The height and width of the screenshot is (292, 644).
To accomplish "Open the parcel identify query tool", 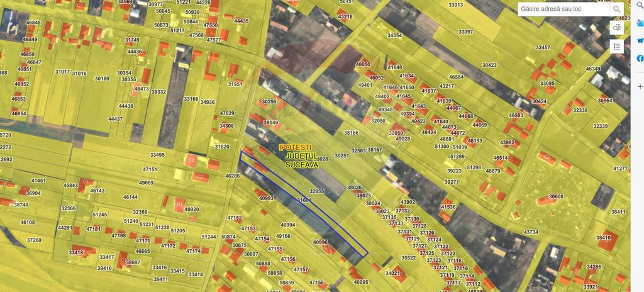I will click(616, 28).
